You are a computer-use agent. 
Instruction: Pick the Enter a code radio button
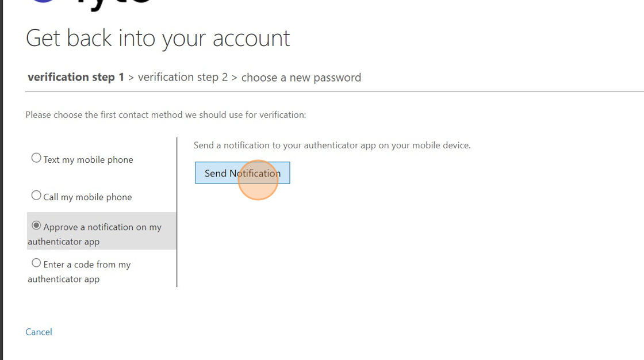[x=36, y=263]
